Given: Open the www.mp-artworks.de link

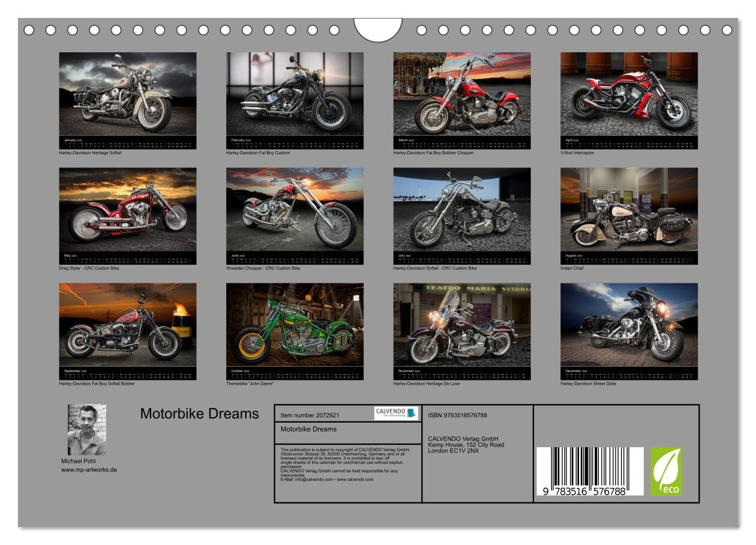Looking at the screenshot, I should tap(89, 470).
